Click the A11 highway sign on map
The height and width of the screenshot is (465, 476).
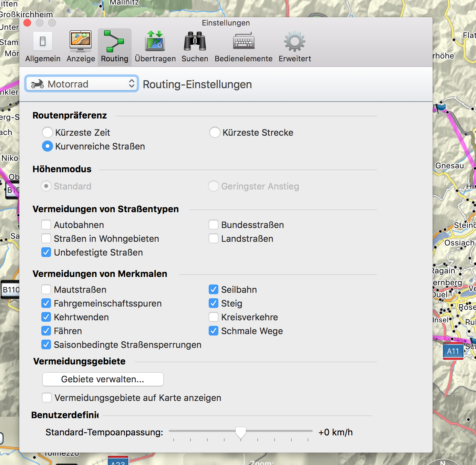pyautogui.click(x=453, y=351)
